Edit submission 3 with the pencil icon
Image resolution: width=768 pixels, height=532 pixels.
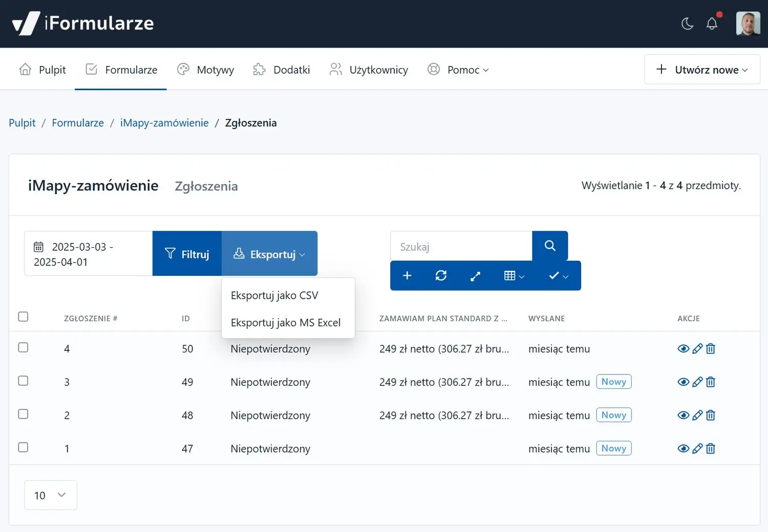[697, 382]
